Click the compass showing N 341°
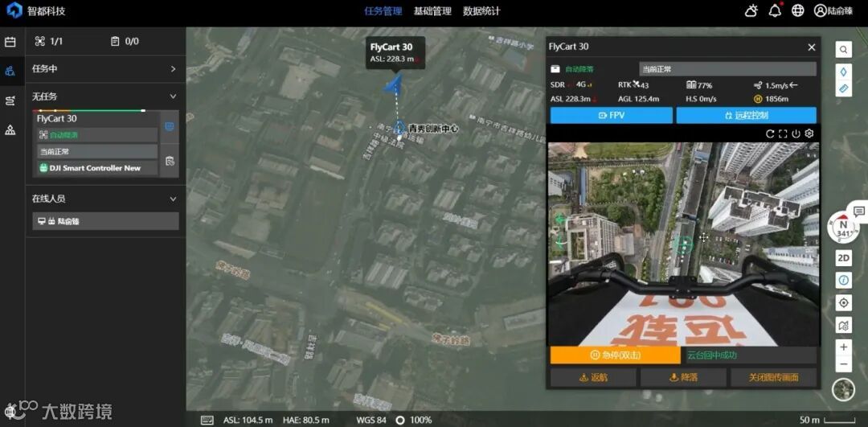The width and height of the screenshot is (868, 427). pos(843,228)
